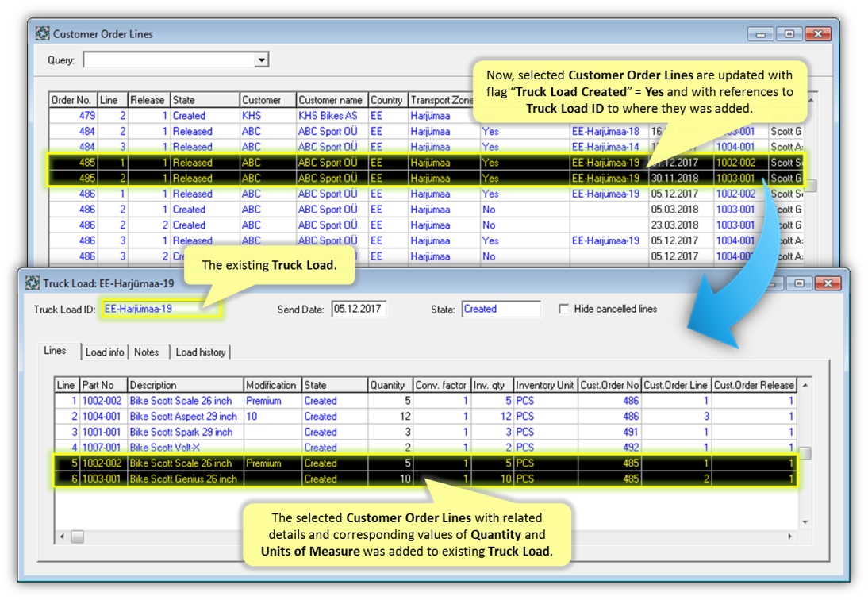
Task: Open the Notes tab
Action: (147, 352)
